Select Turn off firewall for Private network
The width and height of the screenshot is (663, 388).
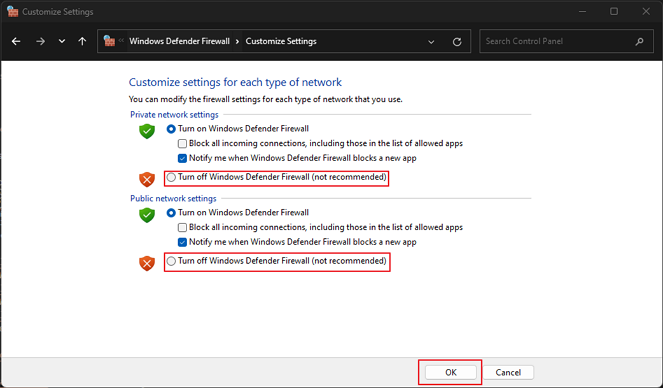click(171, 177)
